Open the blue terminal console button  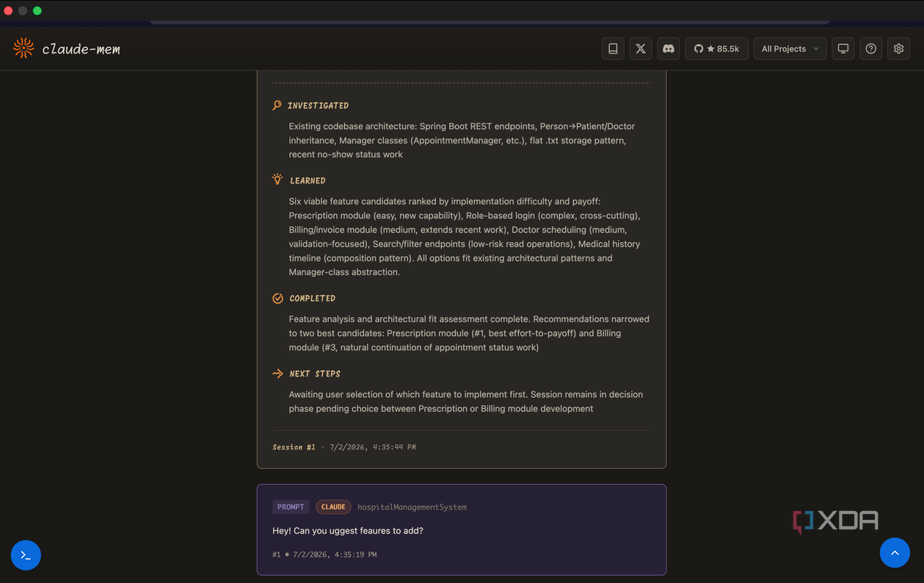pyautogui.click(x=26, y=555)
